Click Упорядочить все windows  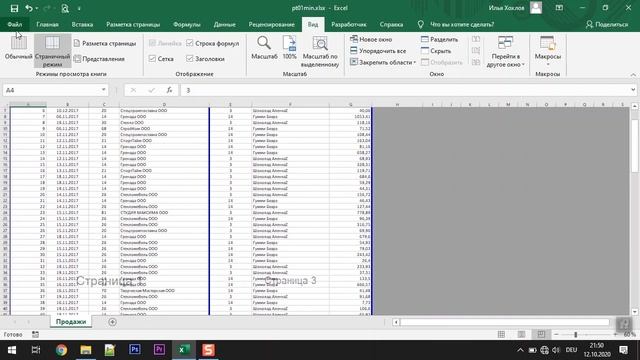378,51
